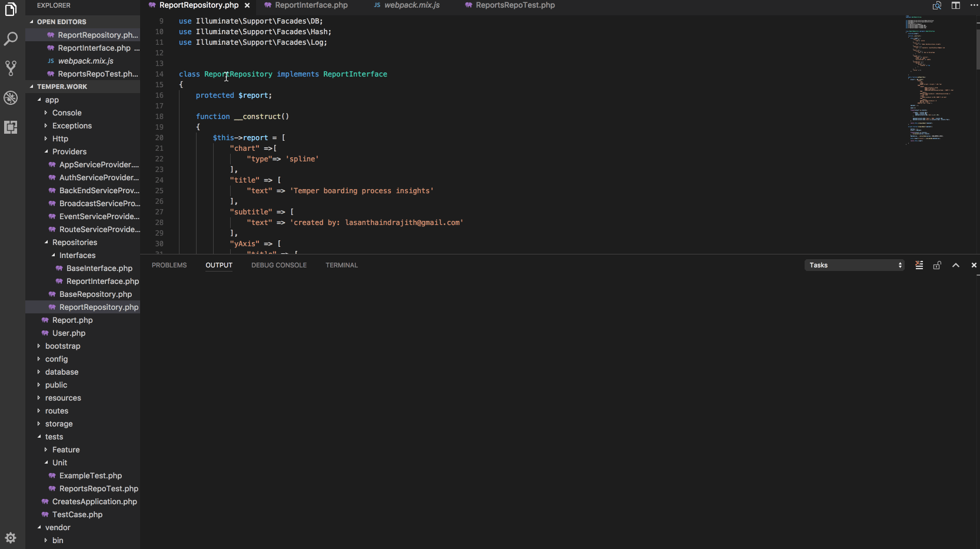This screenshot has width=980, height=549.
Task: Expand the public folder
Action: tap(82, 385)
